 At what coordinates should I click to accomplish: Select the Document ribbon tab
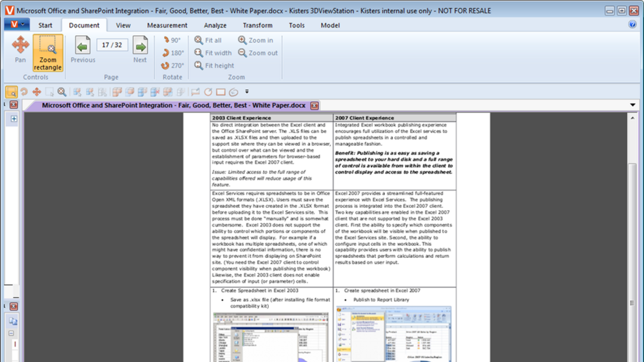pyautogui.click(x=84, y=25)
